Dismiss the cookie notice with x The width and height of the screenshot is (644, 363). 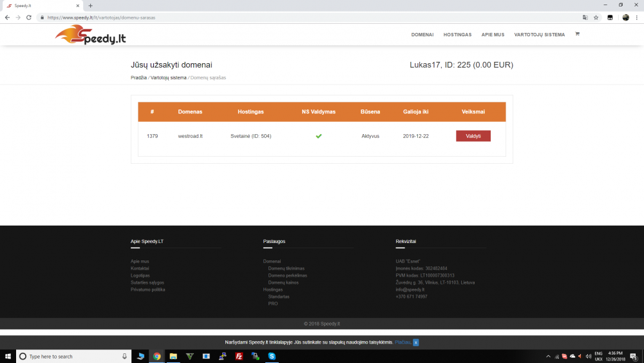415,342
